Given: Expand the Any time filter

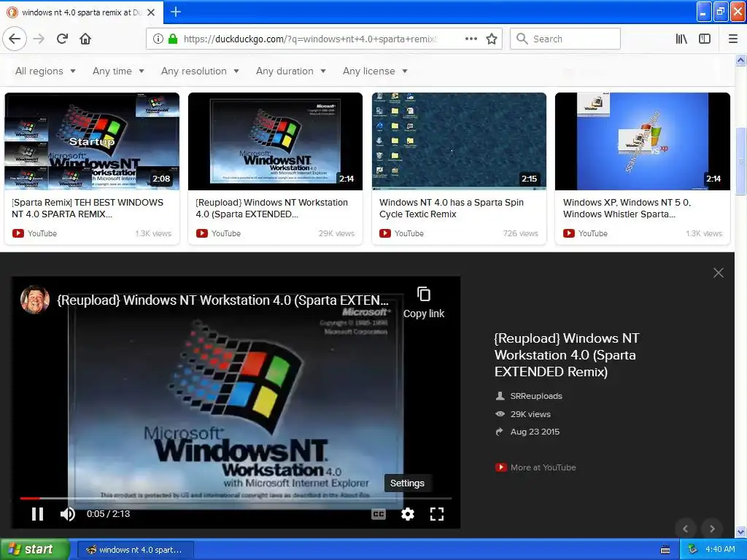Looking at the screenshot, I should 118,71.
